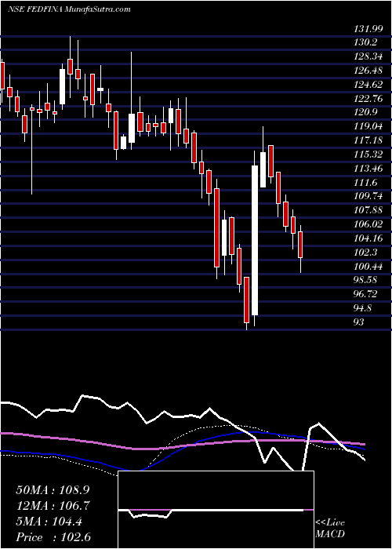Image resolution: width=392 pixels, height=549 pixels.
Task: Select the 104.16 price axis label
Action: (369, 238)
